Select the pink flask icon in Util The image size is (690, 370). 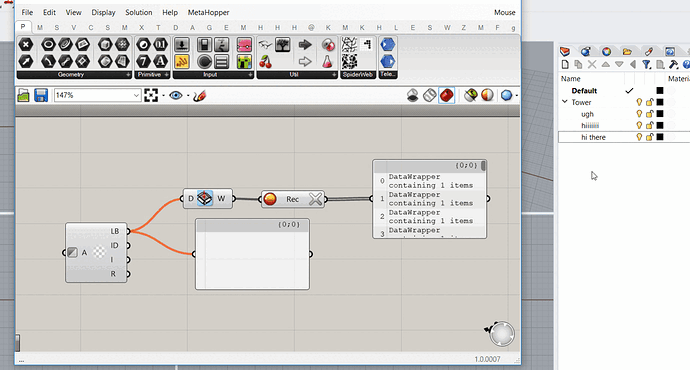pyautogui.click(x=327, y=62)
